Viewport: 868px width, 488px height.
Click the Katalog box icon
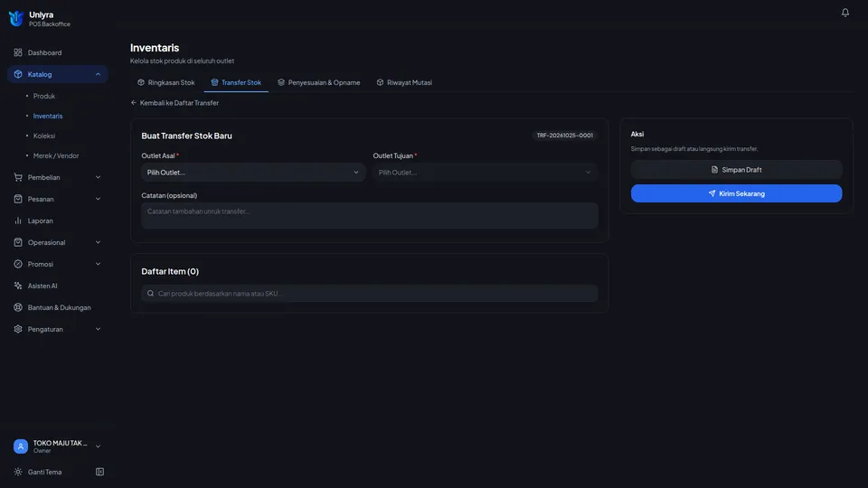tap(18, 74)
